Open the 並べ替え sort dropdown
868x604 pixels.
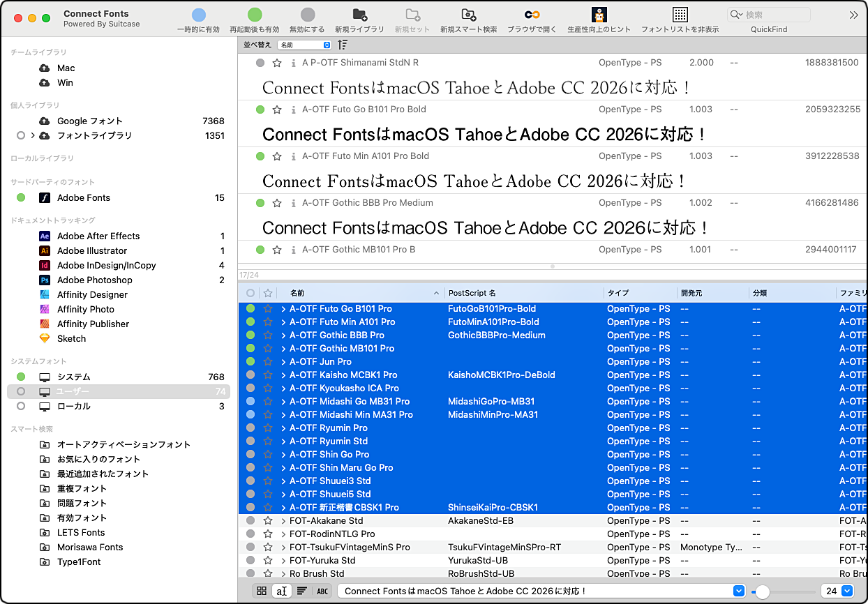304,45
